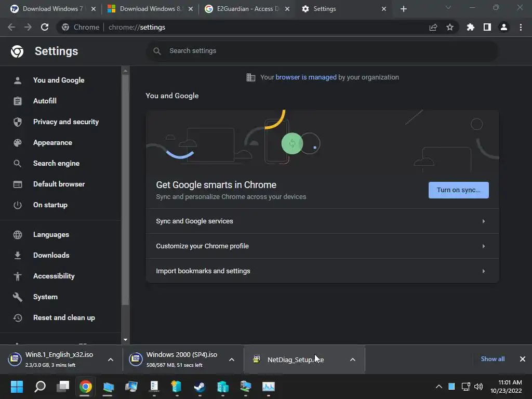Go to Downloads settings
The width and height of the screenshot is (532, 399).
tap(51, 255)
